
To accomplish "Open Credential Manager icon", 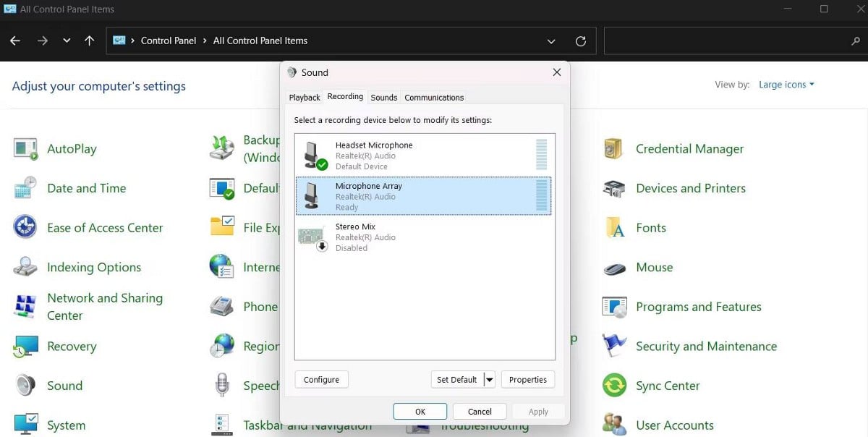I will click(x=613, y=149).
